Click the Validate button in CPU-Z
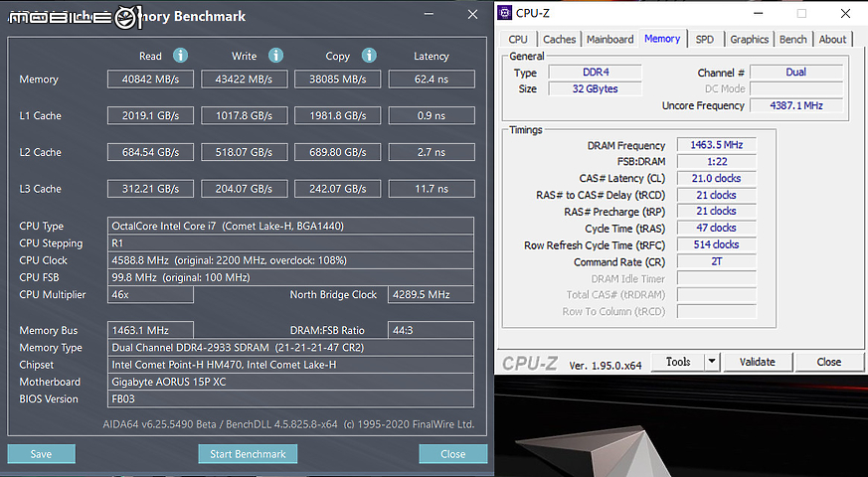 coord(758,362)
